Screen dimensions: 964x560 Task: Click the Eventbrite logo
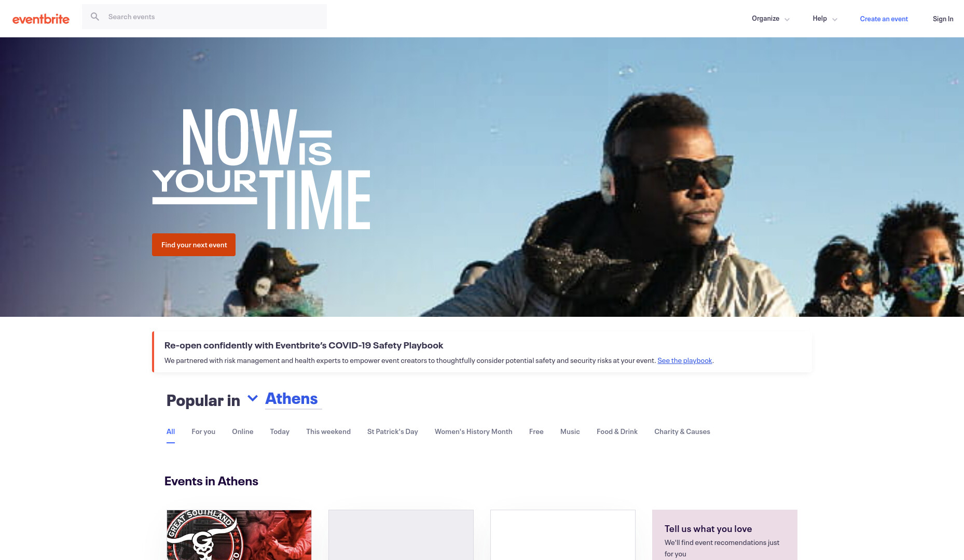(41, 19)
